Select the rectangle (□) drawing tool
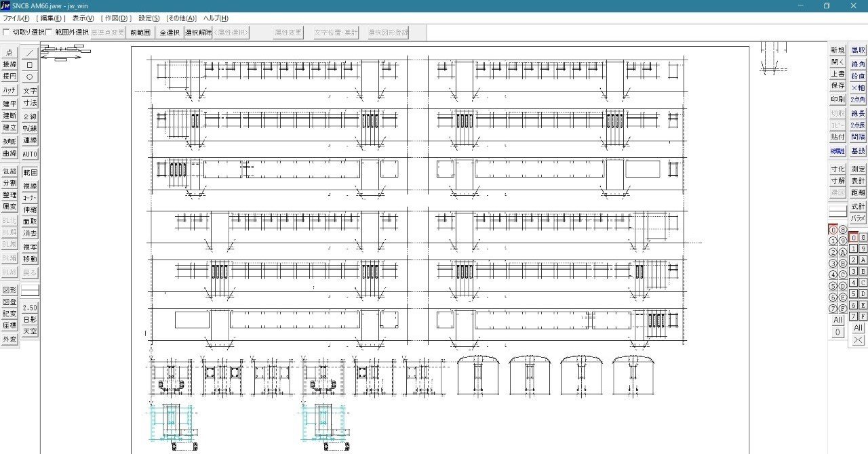This screenshot has height=454, width=868. coord(30,65)
